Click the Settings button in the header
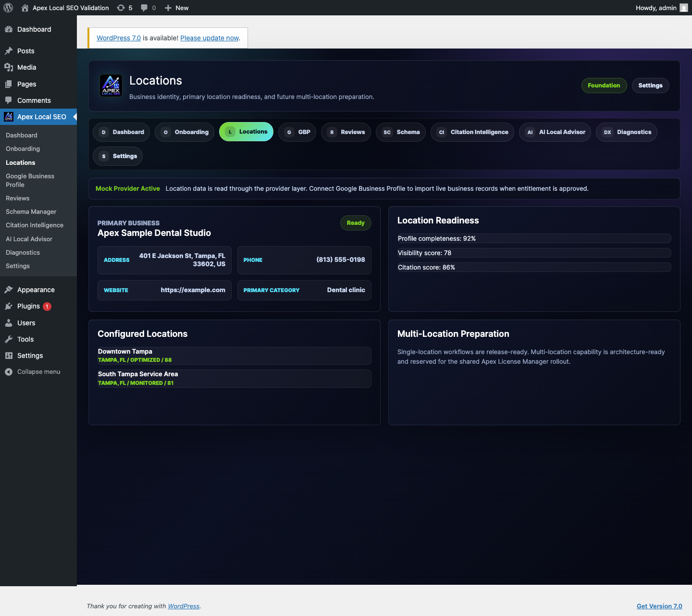Image resolution: width=692 pixels, height=616 pixels. click(650, 86)
